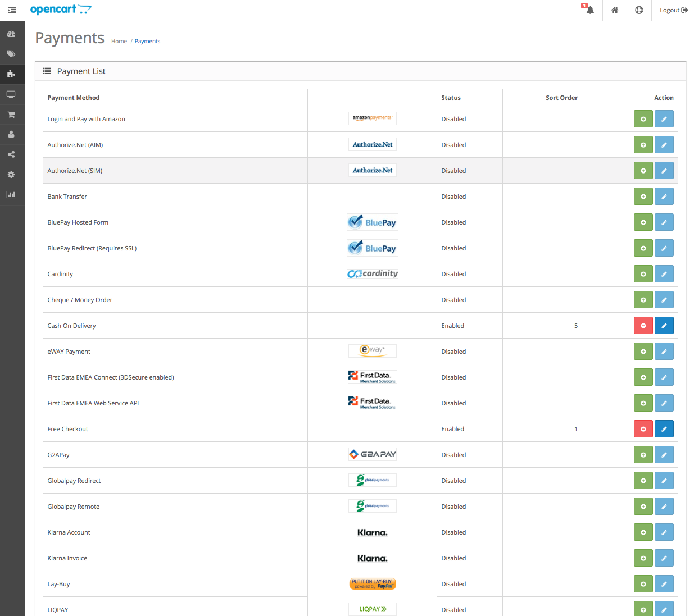Image resolution: width=694 pixels, height=616 pixels.
Task: Open the help lifebuoy icon
Action: (639, 10)
